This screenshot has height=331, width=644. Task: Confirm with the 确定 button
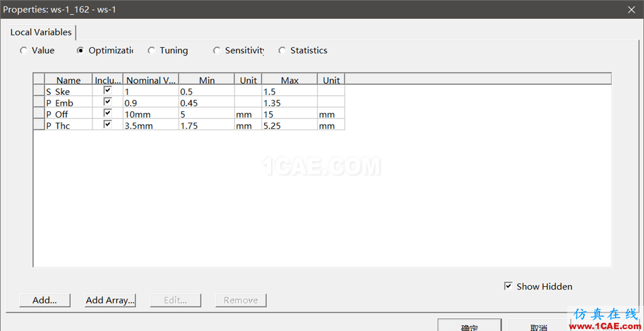469,325
